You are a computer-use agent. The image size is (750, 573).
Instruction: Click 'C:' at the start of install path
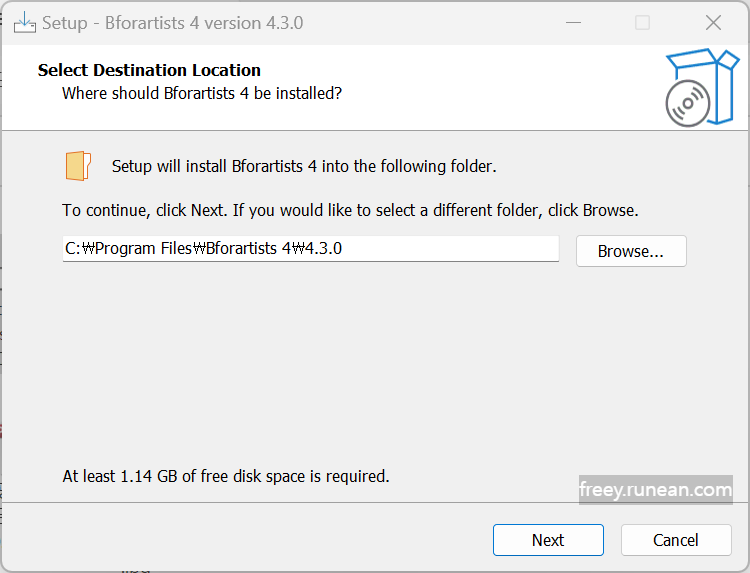point(73,249)
